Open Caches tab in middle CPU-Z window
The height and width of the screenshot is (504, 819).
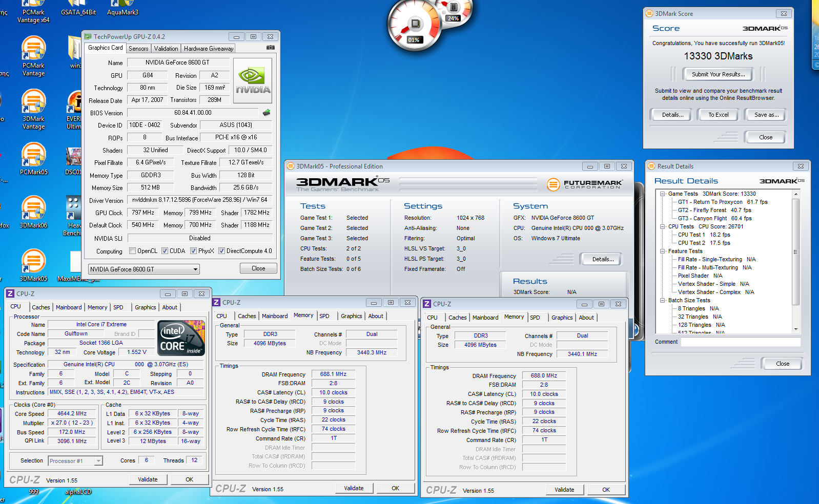(x=247, y=316)
